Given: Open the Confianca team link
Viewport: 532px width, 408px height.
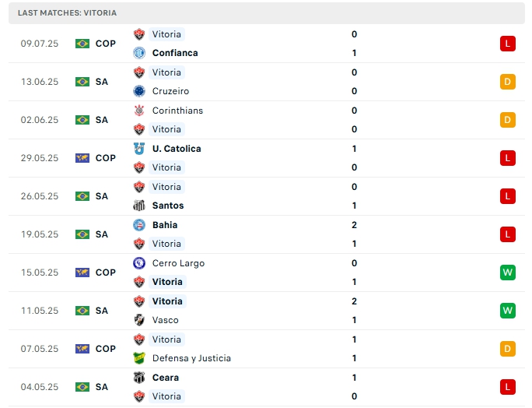Looking at the screenshot, I should (175, 53).
